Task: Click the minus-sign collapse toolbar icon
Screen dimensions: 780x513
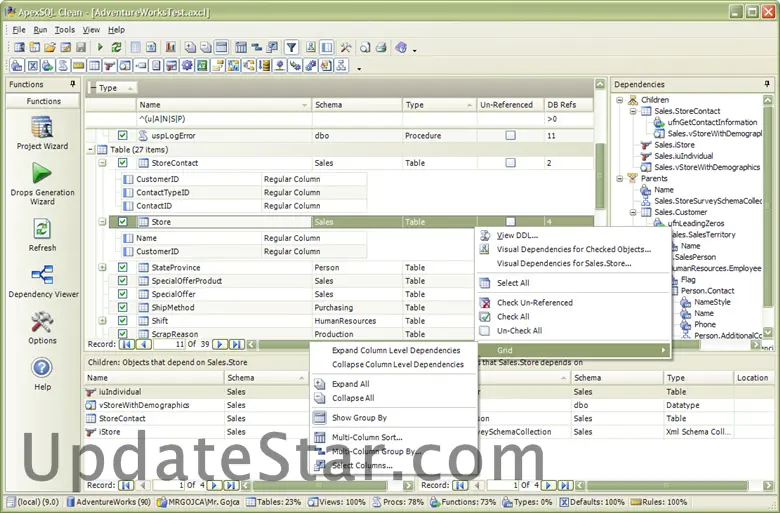Action: pyautogui.click(x=205, y=47)
